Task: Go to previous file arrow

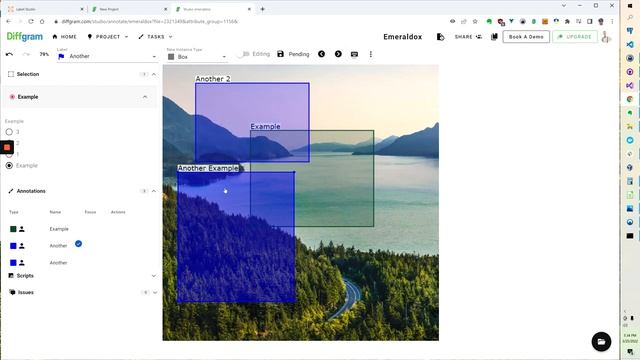Action: tap(322, 54)
